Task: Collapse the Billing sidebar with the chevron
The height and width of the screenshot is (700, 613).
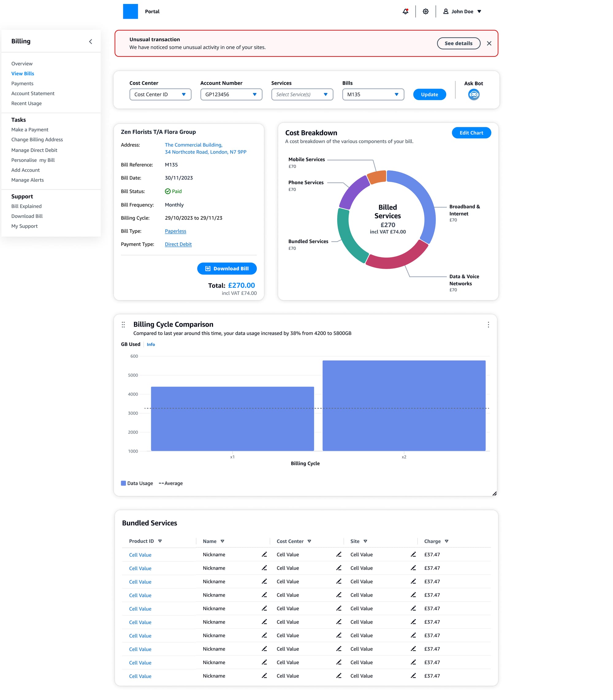Action: click(x=91, y=41)
